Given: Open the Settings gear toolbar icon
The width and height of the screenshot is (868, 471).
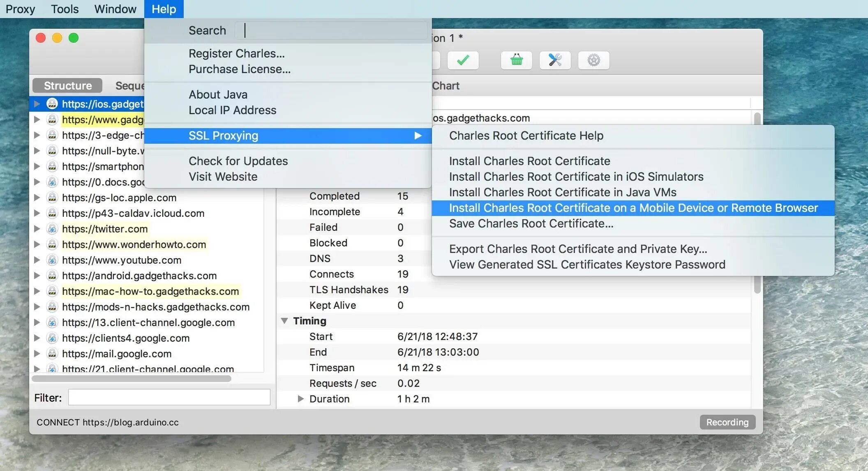Looking at the screenshot, I should [593, 60].
